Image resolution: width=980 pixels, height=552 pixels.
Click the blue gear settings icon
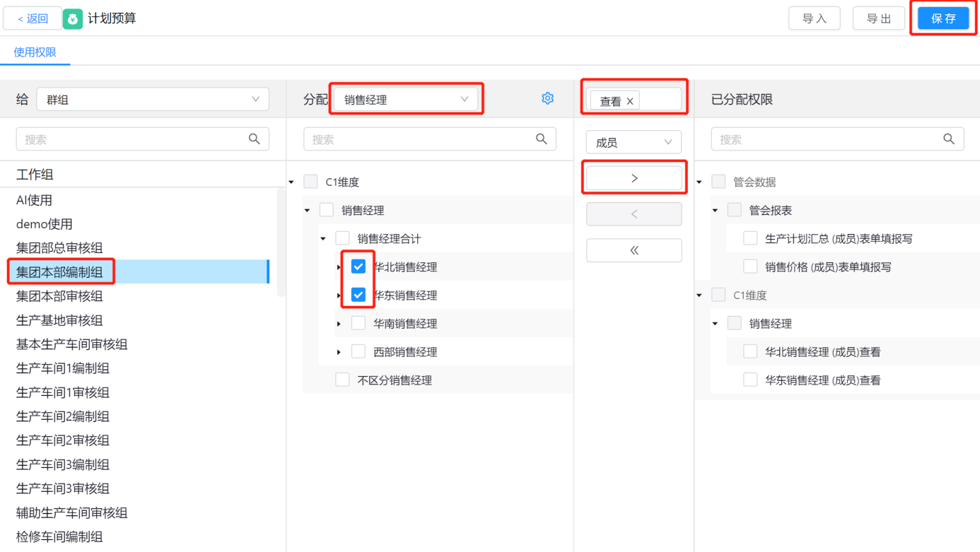pos(547,98)
